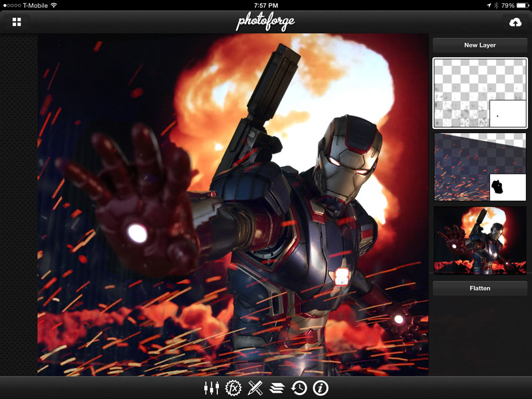Create a layer with New Layer

[x=479, y=45]
